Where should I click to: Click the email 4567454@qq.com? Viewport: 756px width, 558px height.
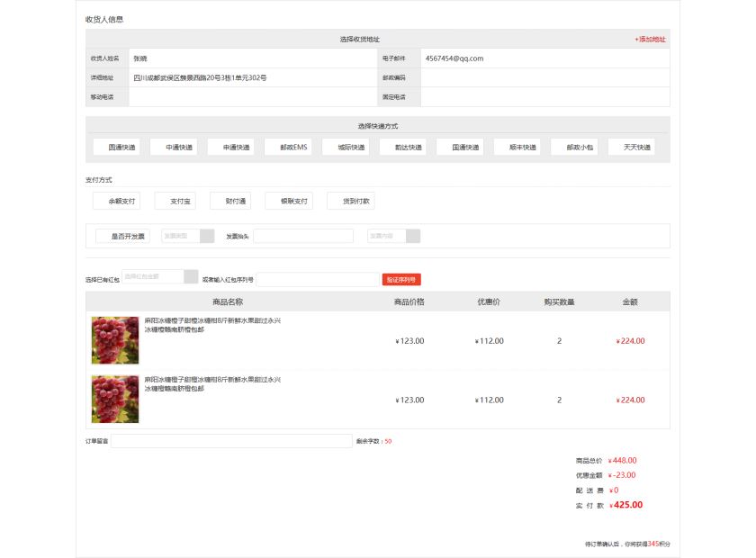(x=454, y=58)
